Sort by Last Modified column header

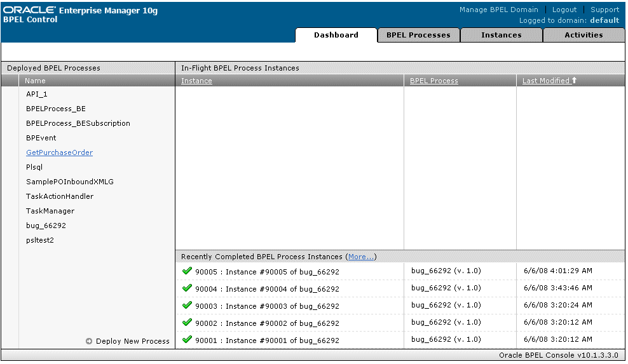pos(546,81)
